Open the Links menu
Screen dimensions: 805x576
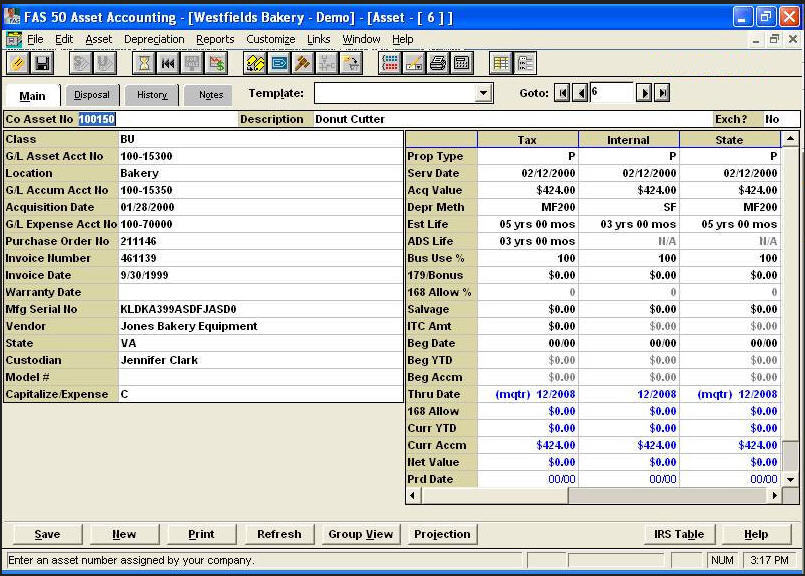(x=318, y=39)
